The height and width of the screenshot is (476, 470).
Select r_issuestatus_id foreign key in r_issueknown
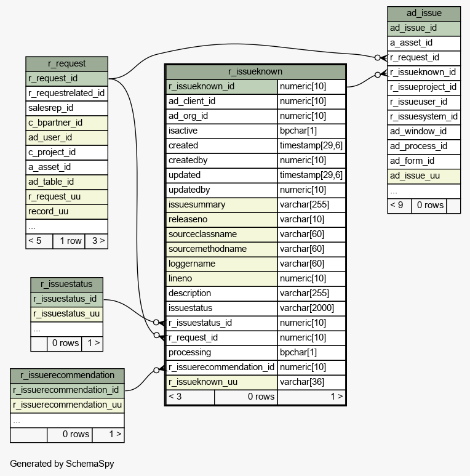tap(221, 323)
